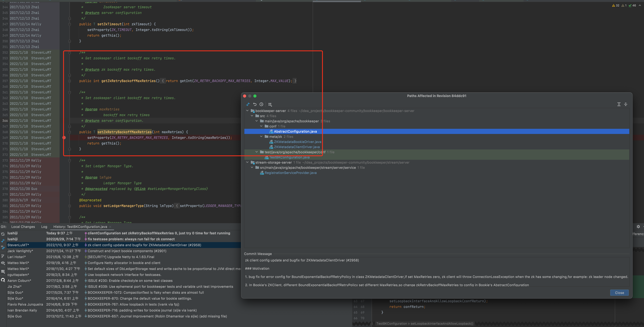Image resolution: width=644 pixels, height=327 pixels.
Task: Refresh the Git file history list
Action: [3, 234]
